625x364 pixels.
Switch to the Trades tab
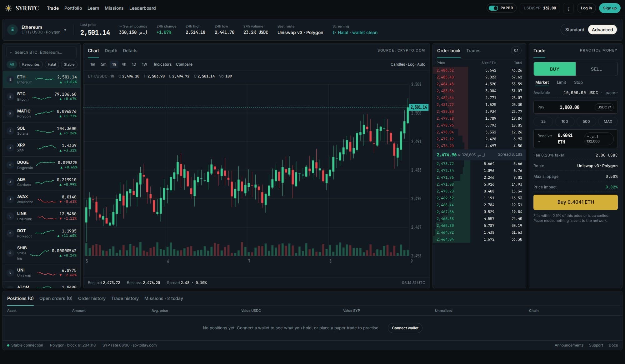[473, 51]
